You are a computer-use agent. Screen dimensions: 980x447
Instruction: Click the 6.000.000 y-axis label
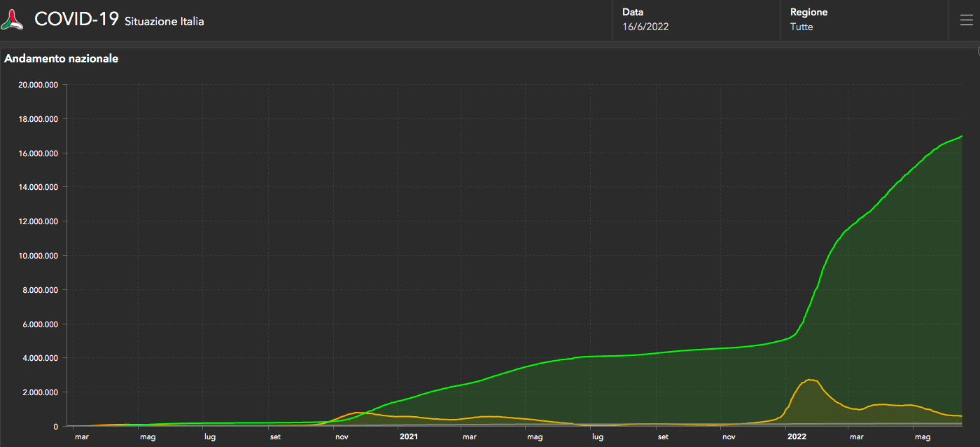pyautogui.click(x=43, y=324)
